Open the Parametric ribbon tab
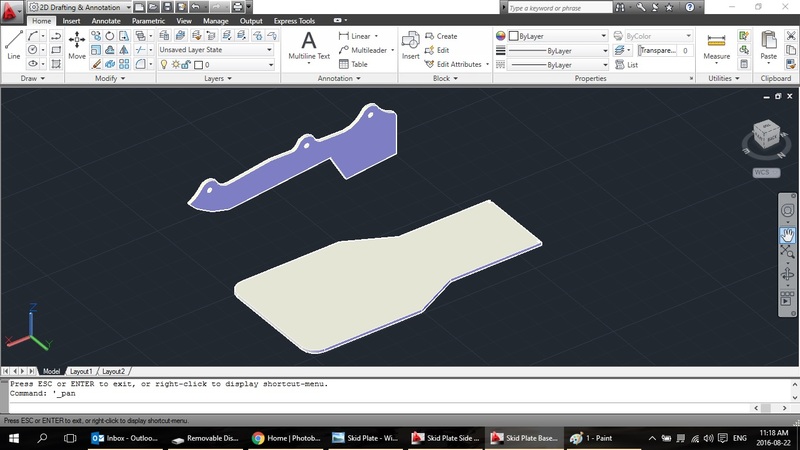800x450 pixels. coord(148,21)
